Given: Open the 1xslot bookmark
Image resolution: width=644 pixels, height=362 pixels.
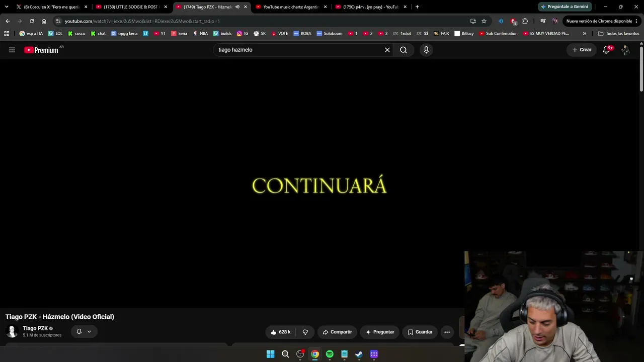Looking at the screenshot, I should pos(401,34).
